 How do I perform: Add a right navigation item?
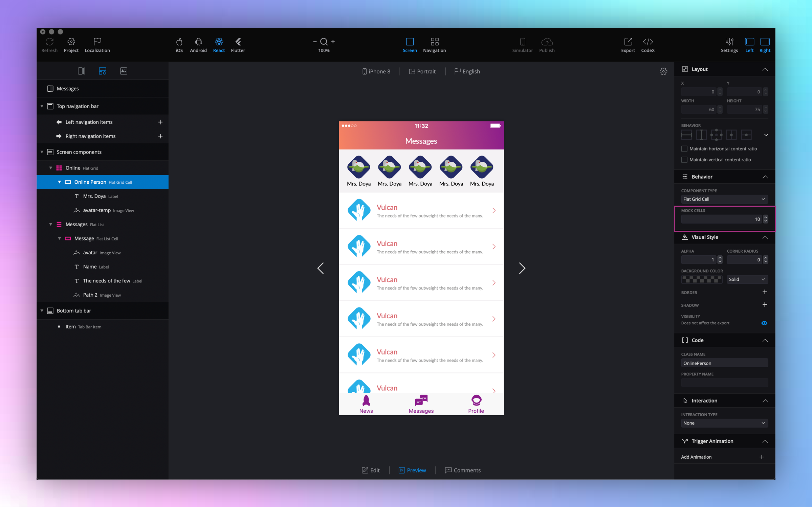pyautogui.click(x=160, y=136)
